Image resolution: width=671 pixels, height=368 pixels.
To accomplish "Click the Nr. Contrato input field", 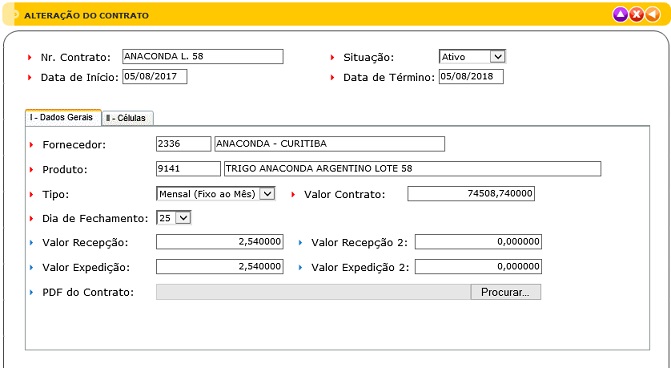I will [x=202, y=56].
